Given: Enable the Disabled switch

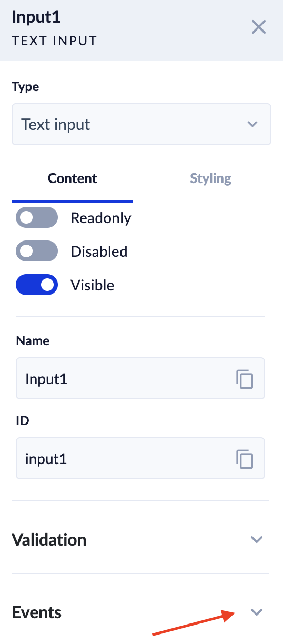Looking at the screenshot, I should pos(37,251).
